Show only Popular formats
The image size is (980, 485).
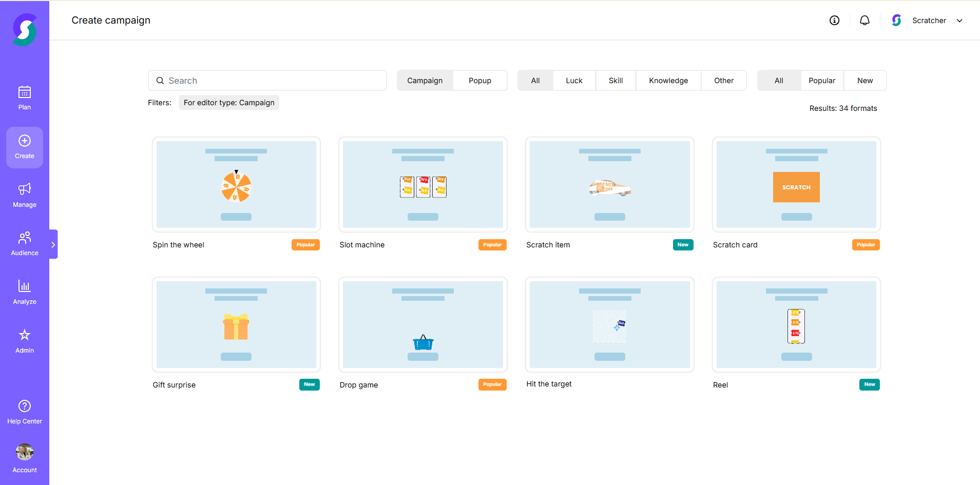821,80
